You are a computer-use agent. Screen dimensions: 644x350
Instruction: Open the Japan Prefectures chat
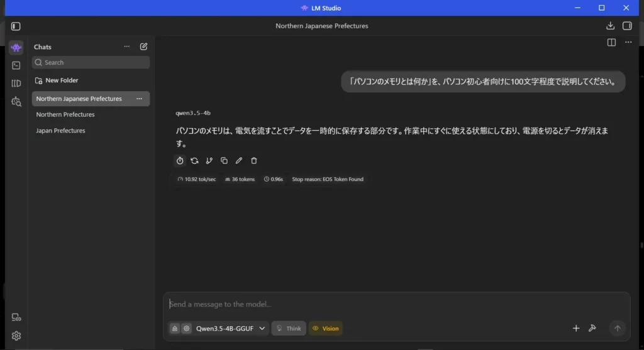pos(60,131)
